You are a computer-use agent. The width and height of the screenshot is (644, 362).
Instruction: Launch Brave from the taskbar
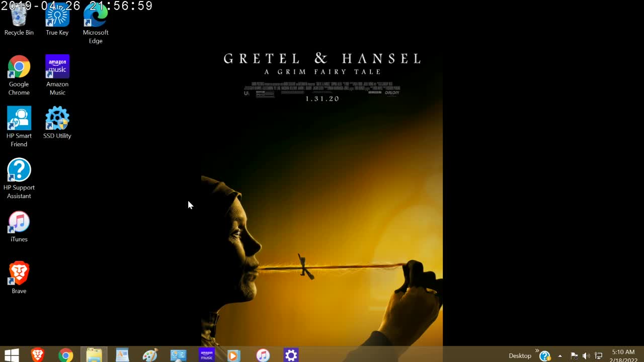click(x=38, y=355)
